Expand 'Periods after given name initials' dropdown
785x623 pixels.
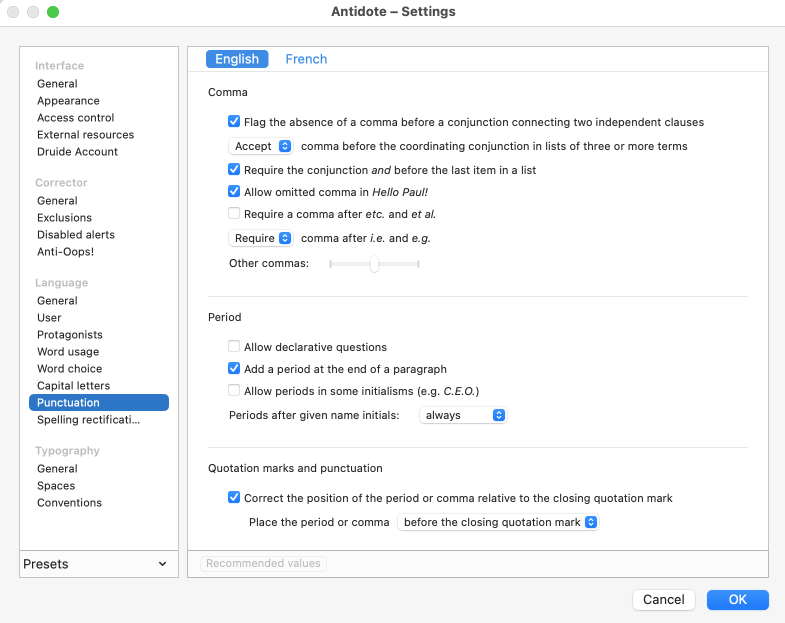(463, 415)
